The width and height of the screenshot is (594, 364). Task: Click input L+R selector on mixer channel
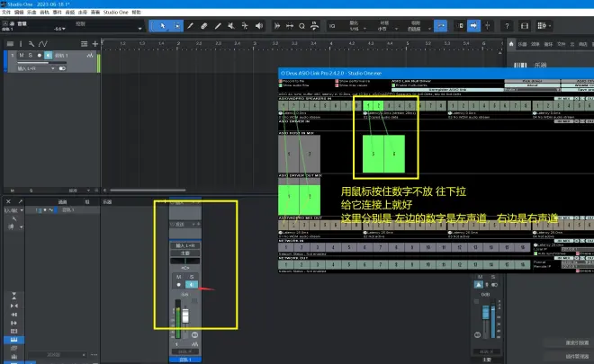185,245
